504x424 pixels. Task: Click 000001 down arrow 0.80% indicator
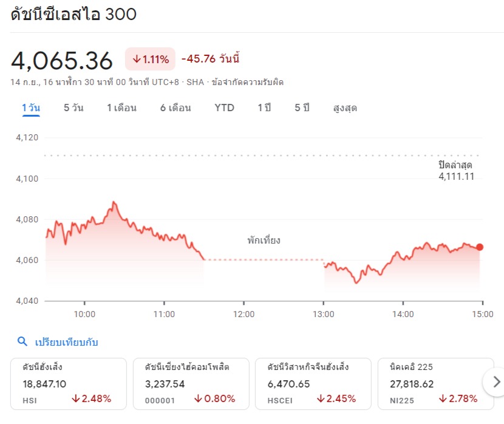(214, 399)
